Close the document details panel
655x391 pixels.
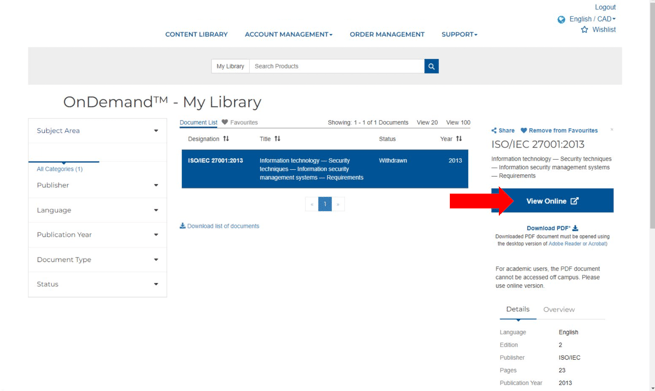point(612,130)
